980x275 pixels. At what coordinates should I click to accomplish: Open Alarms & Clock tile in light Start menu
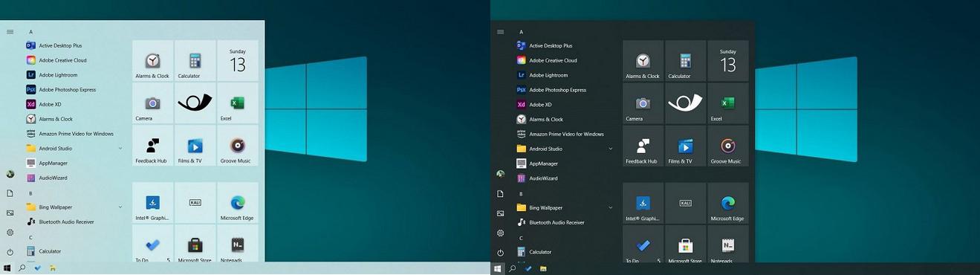point(152,61)
